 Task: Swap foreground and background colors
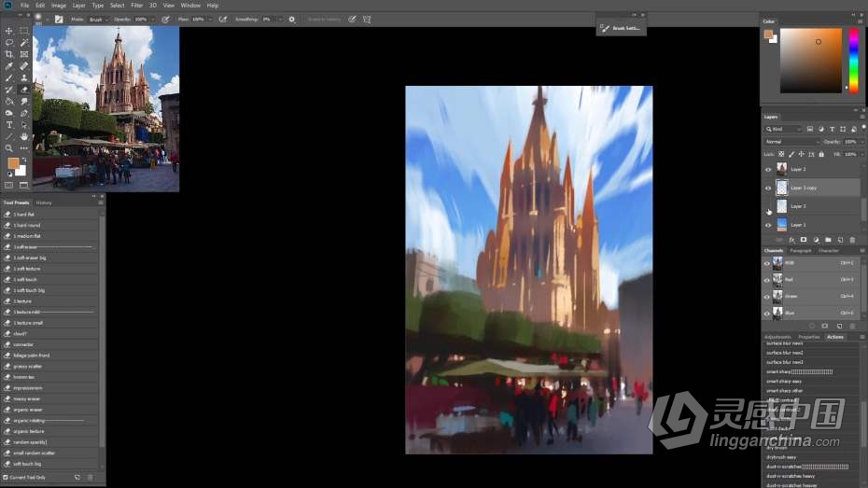pyautogui.click(x=24, y=160)
